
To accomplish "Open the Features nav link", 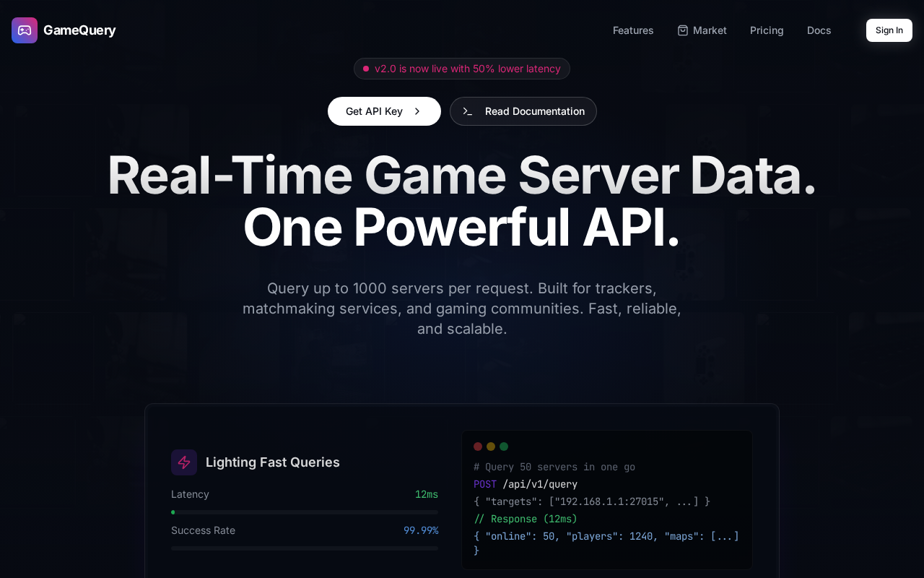I will 633,30.
